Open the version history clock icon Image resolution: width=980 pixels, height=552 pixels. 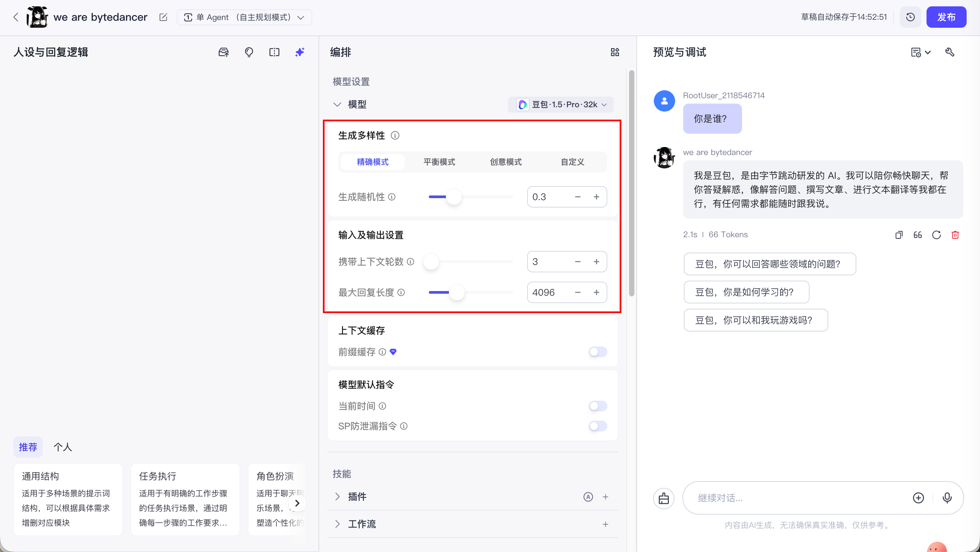pyautogui.click(x=910, y=17)
